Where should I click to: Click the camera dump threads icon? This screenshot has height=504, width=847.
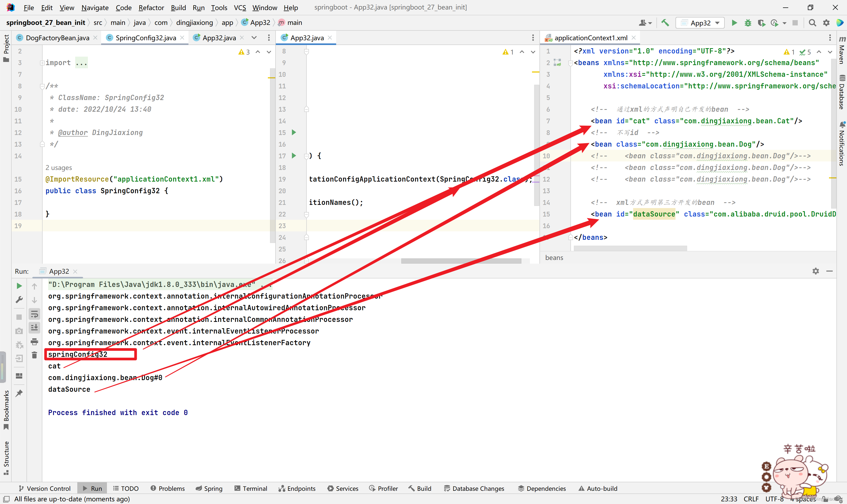click(x=19, y=331)
